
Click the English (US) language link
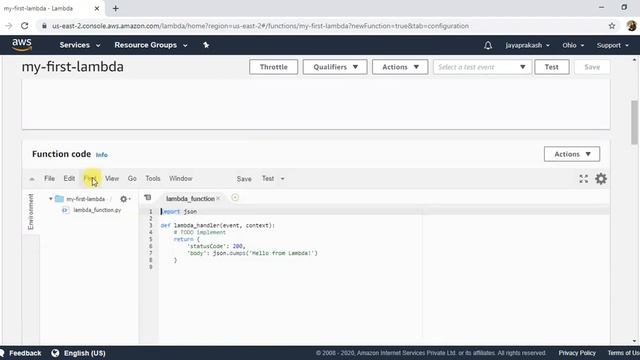pos(84,353)
